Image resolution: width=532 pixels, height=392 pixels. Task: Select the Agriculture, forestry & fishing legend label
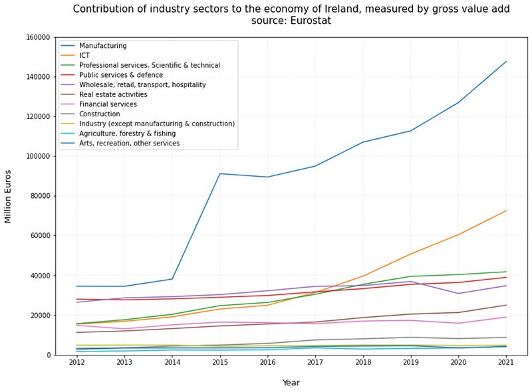click(127, 134)
